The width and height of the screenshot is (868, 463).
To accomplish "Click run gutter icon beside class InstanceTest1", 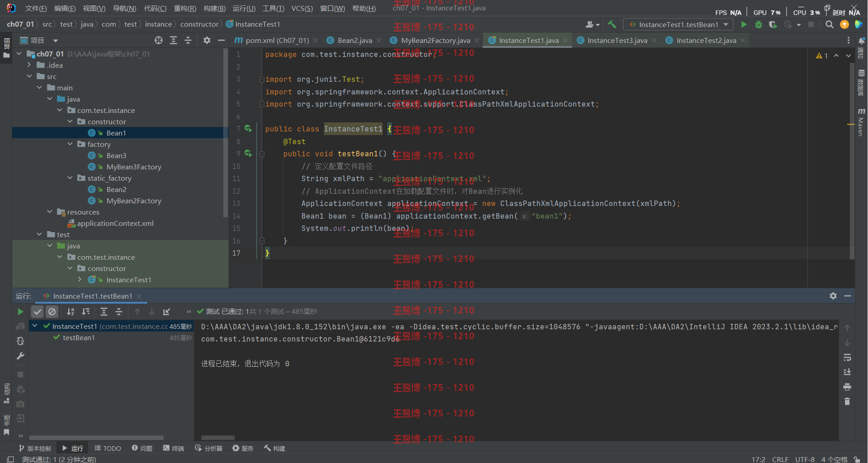I will coord(248,129).
